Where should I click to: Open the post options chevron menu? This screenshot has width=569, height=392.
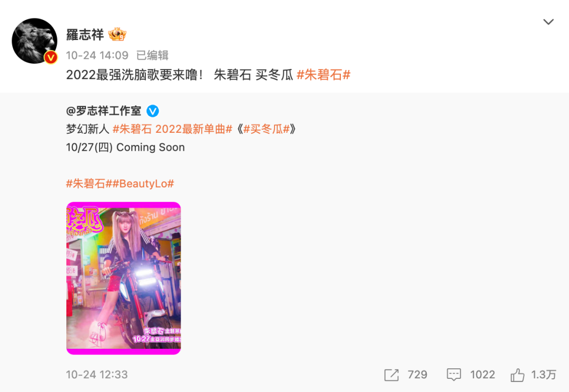548,22
